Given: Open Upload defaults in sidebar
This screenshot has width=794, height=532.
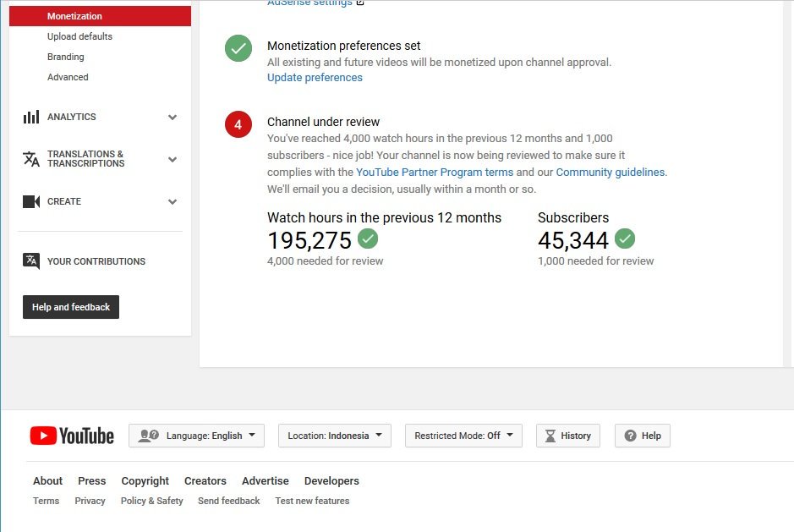Looking at the screenshot, I should click(x=79, y=36).
